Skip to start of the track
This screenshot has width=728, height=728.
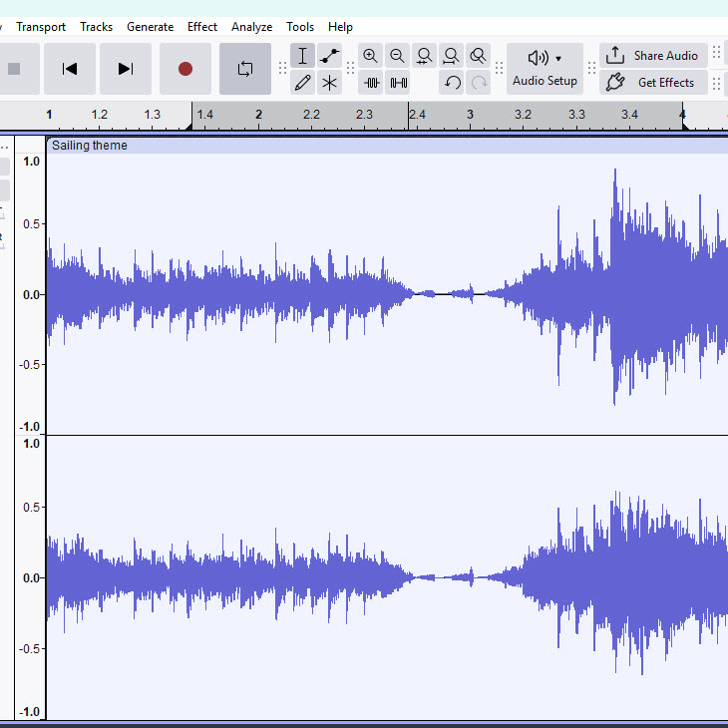pyautogui.click(x=70, y=69)
